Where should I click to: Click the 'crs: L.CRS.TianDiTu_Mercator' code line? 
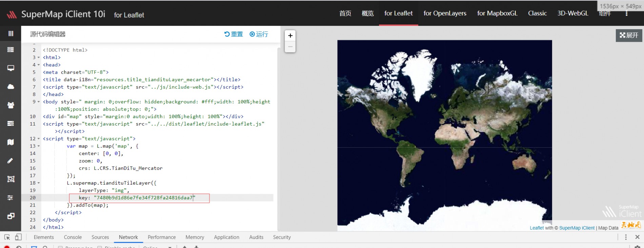click(121, 168)
